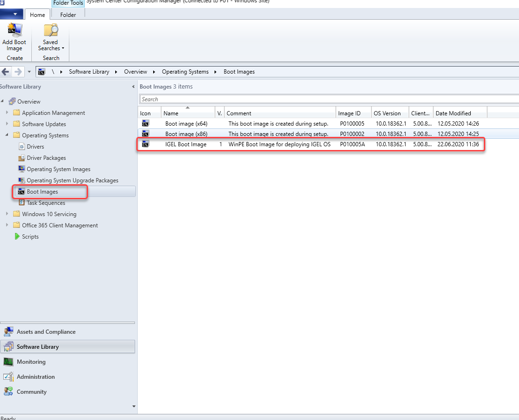Screen dimensions: 519x420
Task: Collapse the Operating Systems tree node
Action: click(x=7, y=135)
